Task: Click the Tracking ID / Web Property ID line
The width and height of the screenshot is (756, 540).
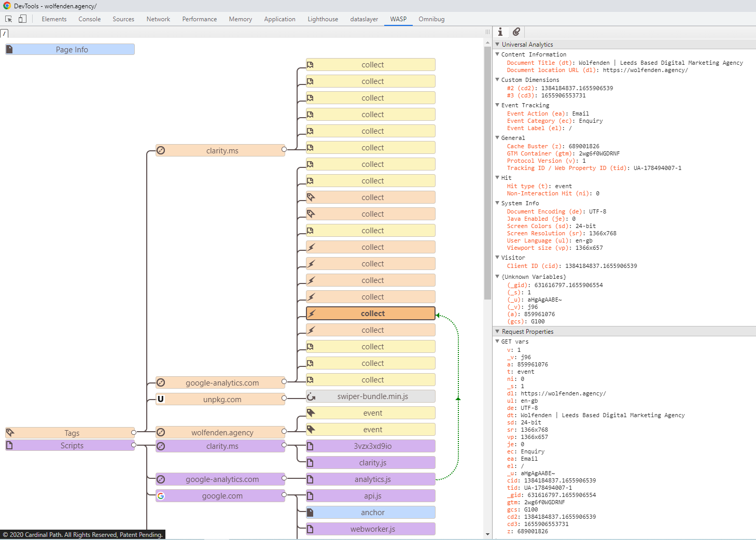Action: click(x=594, y=168)
